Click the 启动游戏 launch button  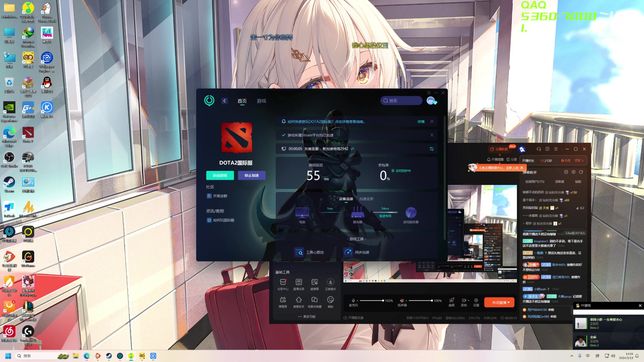coord(220,175)
